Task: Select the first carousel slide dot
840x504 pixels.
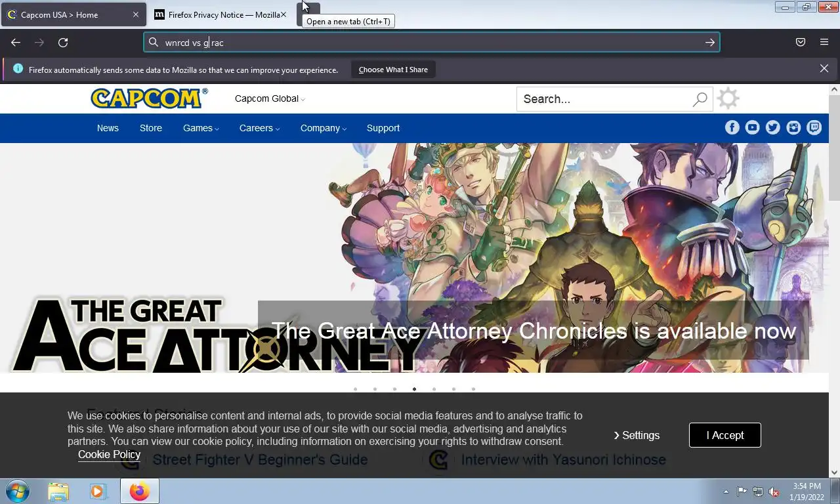Action: 355,389
